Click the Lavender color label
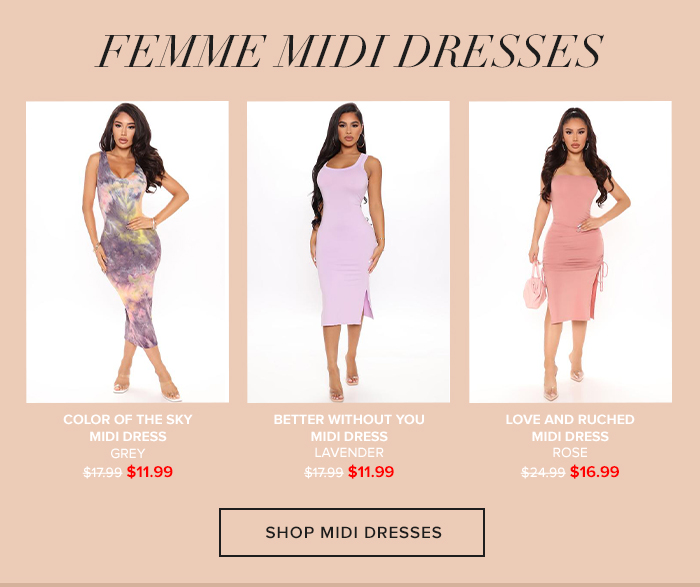700x587 pixels. point(349,453)
